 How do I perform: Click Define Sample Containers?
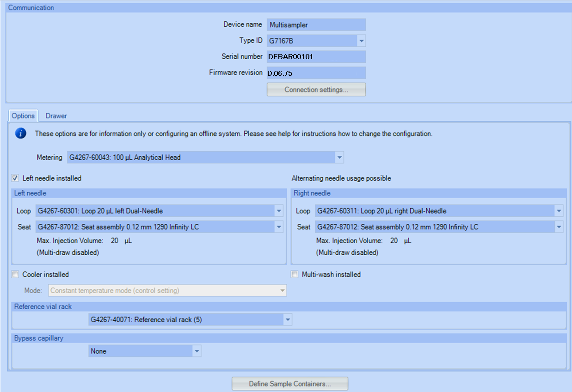(x=289, y=384)
